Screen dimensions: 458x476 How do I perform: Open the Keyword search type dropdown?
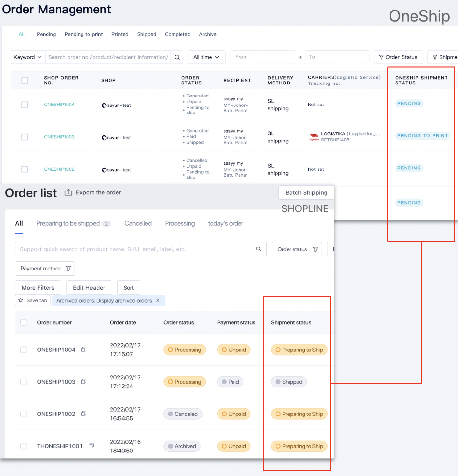coord(28,57)
